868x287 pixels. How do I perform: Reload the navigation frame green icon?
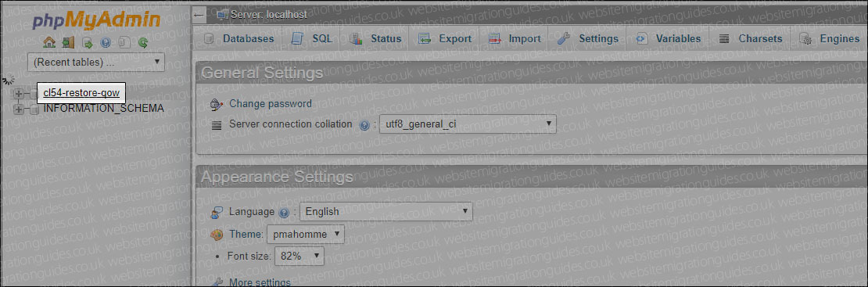[x=143, y=43]
